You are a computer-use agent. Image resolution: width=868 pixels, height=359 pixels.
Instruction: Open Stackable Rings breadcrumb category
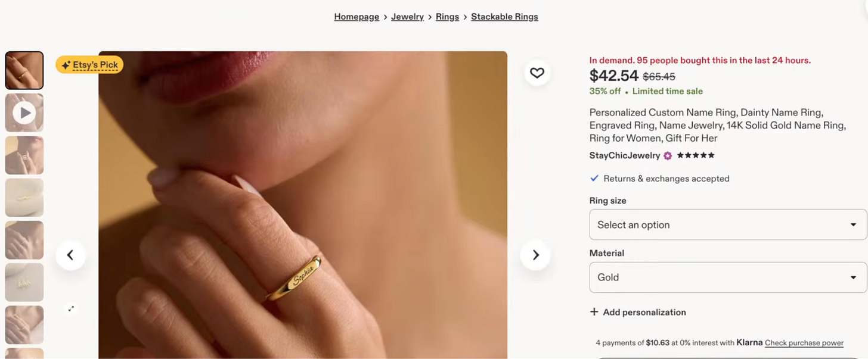click(504, 17)
